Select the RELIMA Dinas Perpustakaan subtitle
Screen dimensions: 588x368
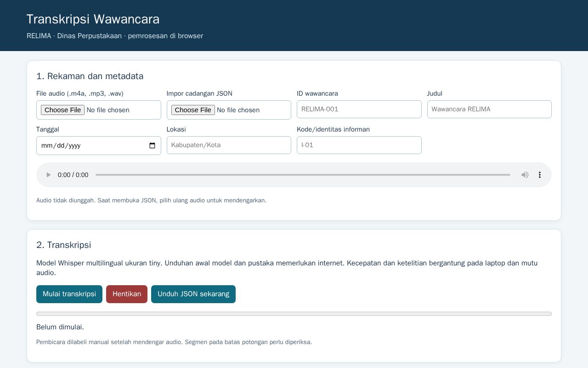tap(115, 36)
